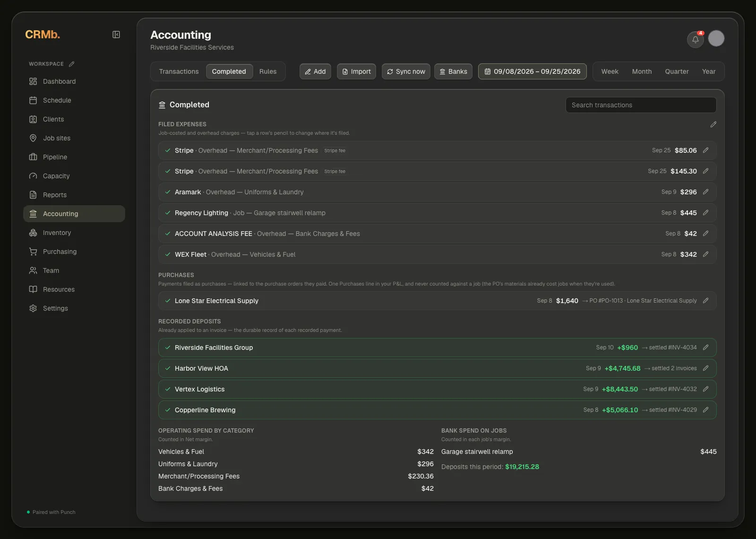
Task: Edit the Harbor View HOA deposit
Action: tap(705, 368)
